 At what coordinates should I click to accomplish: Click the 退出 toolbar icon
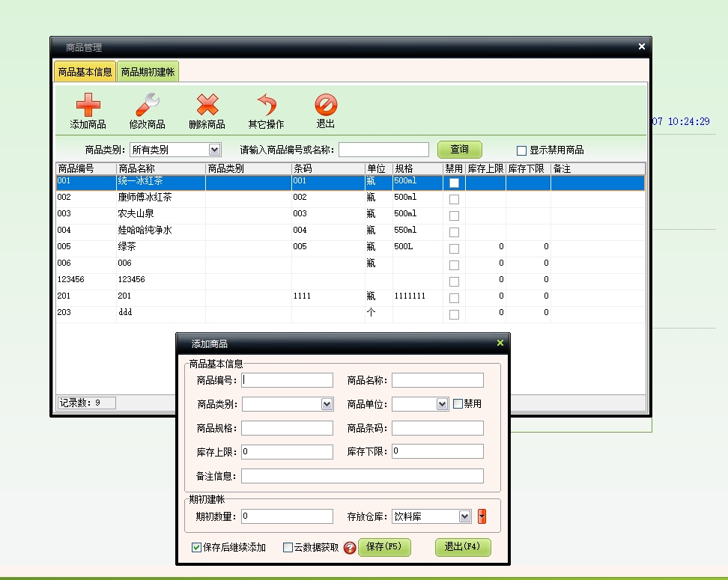pyautogui.click(x=326, y=106)
